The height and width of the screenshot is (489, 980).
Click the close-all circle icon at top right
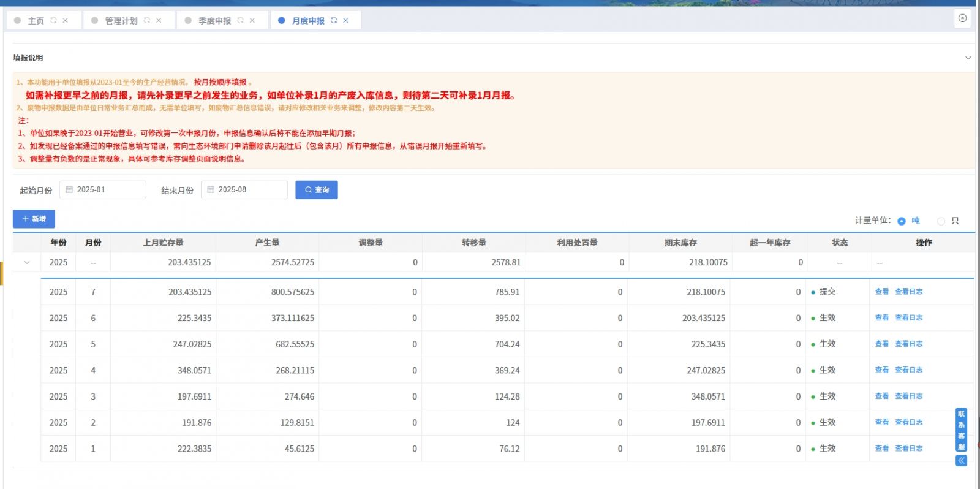(962, 18)
